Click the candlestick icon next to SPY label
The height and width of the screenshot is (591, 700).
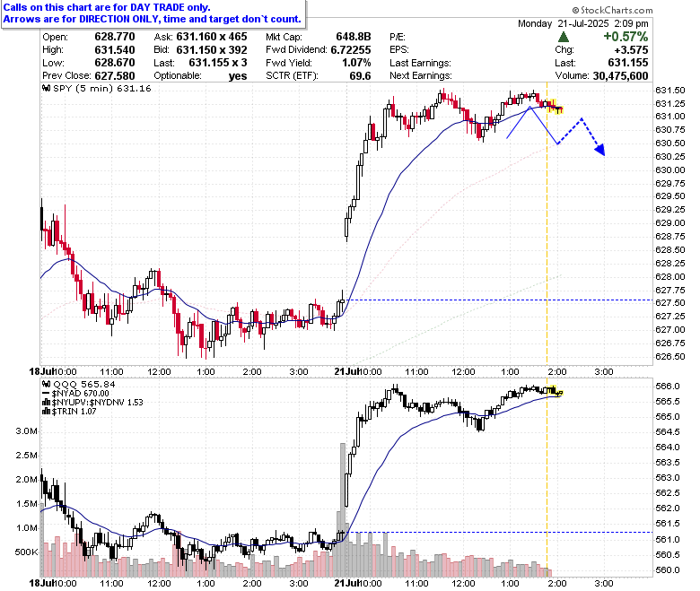point(46,88)
